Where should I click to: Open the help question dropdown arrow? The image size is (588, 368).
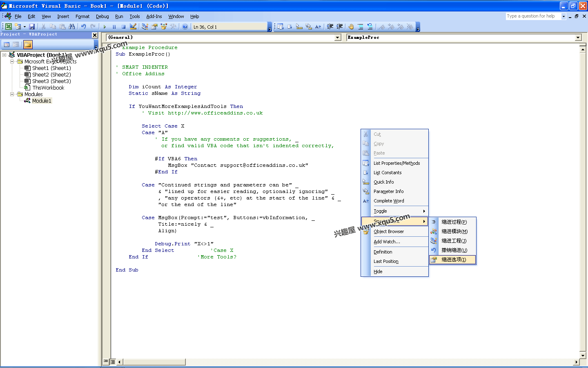click(563, 16)
